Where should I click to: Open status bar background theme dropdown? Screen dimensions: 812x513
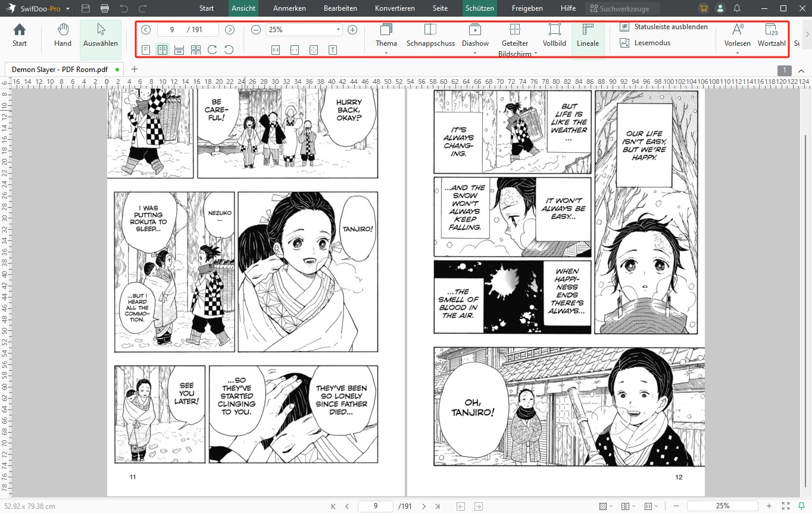(x=606, y=506)
